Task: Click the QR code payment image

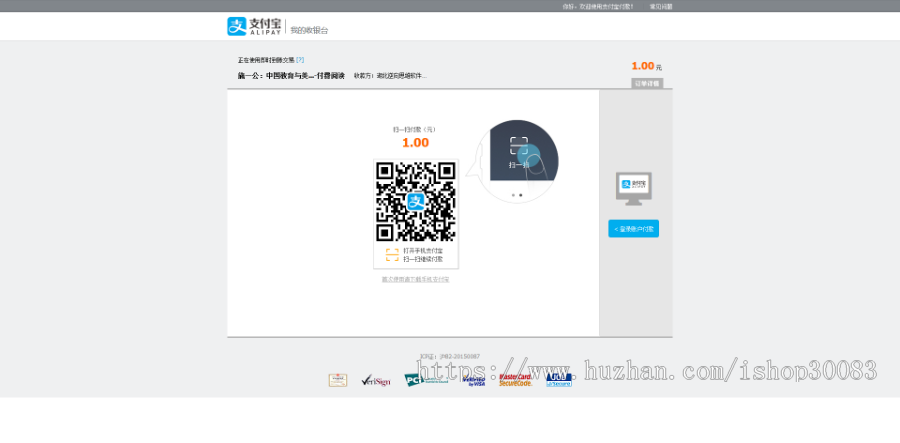Action: (x=415, y=201)
